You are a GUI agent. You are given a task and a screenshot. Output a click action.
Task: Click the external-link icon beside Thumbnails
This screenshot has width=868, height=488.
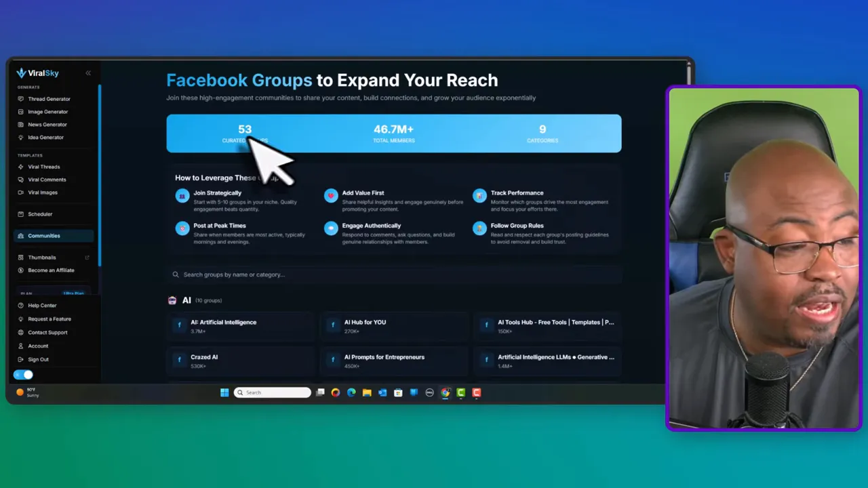(x=87, y=258)
